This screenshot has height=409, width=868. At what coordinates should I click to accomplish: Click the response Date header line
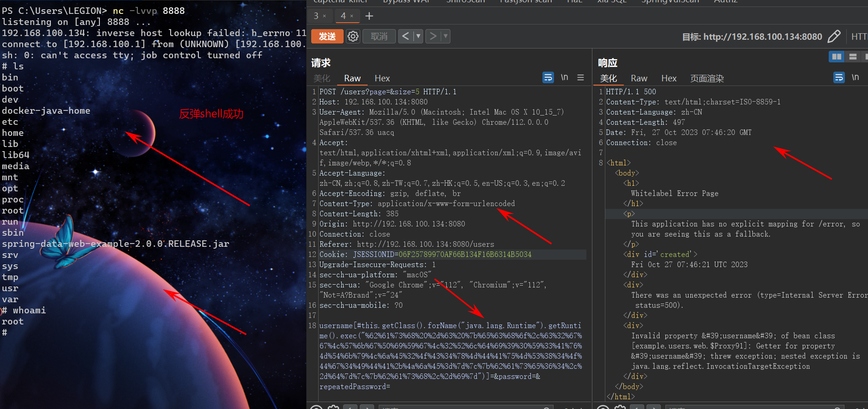(679, 132)
